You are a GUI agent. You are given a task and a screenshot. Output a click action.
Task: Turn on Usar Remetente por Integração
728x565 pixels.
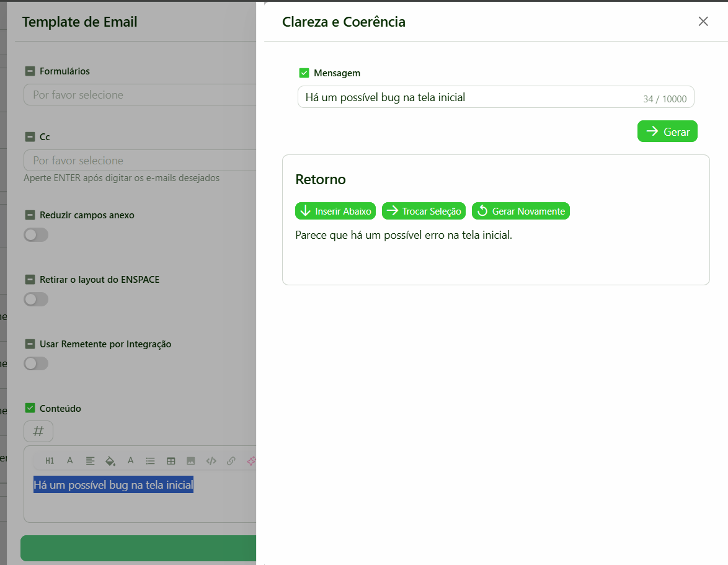coord(36,363)
